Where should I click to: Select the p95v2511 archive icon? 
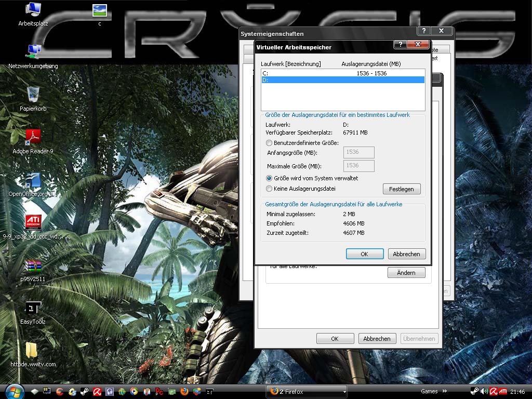[x=33, y=270]
